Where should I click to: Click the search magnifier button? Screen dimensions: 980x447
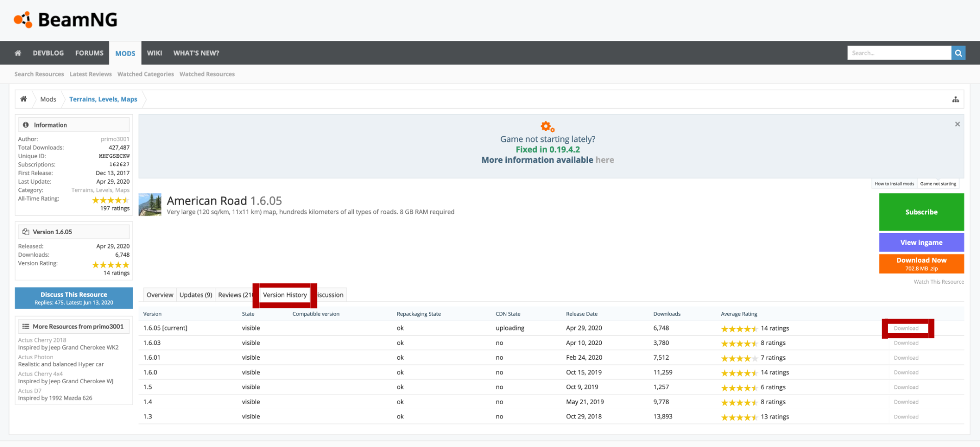(958, 53)
